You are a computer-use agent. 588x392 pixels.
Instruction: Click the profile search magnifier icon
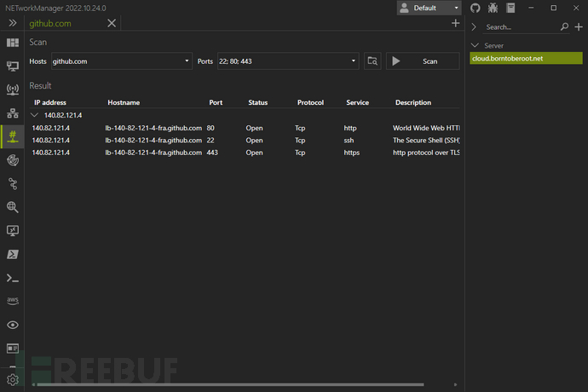tap(564, 26)
